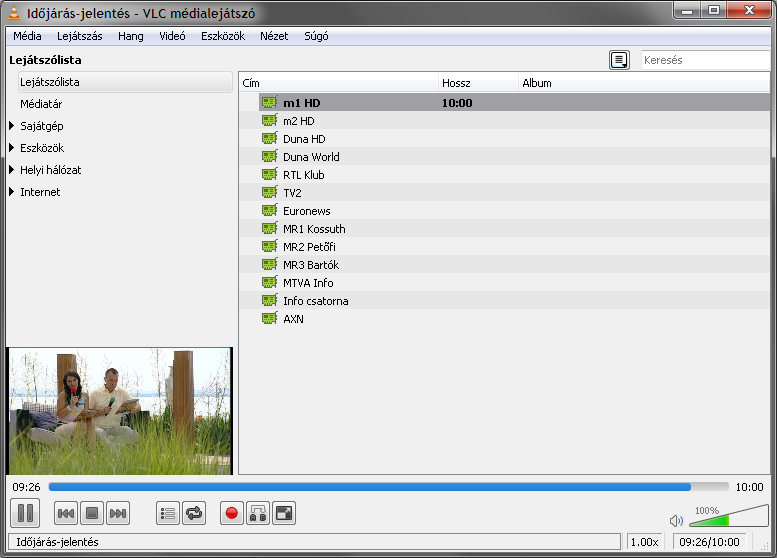Click the m1 HD channel icon
The width and height of the screenshot is (777, 558).
(270, 103)
